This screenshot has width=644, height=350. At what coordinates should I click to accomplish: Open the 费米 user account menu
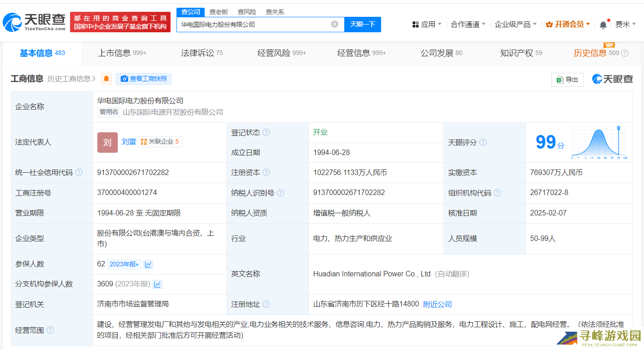point(626,24)
